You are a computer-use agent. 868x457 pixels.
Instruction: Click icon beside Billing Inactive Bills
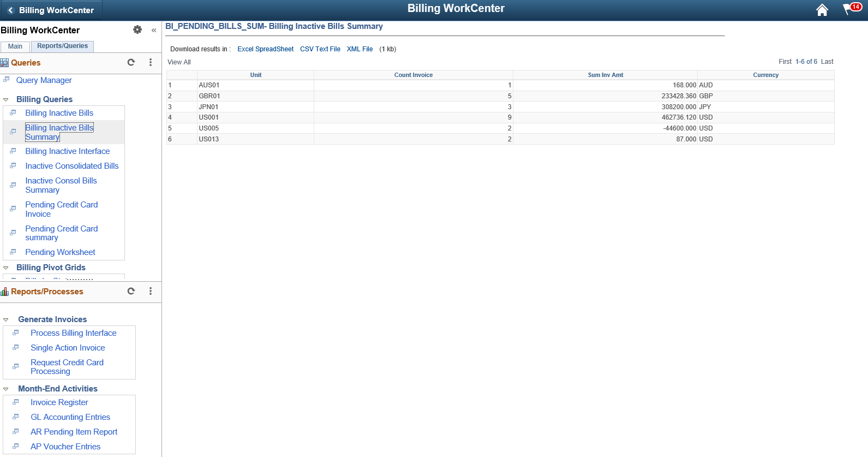(x=13, y=112)
